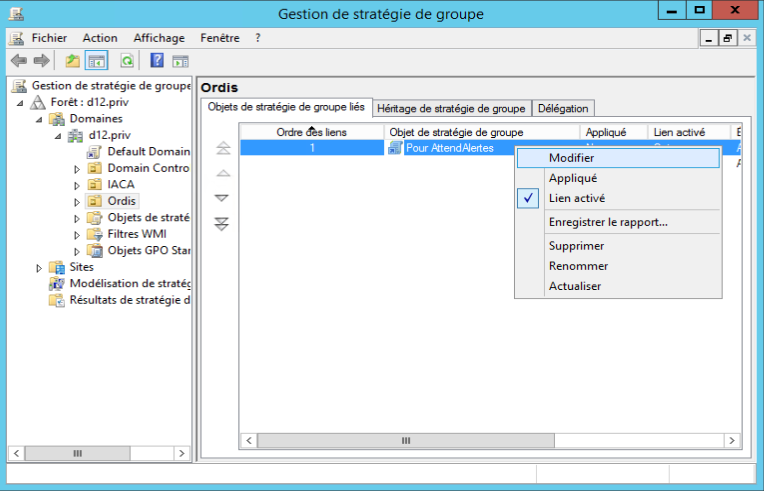Image resolution: width=764 pixels, height=491 pixels.
Task: Click the up-one-level folder toolbar icon
Action: 73,61
